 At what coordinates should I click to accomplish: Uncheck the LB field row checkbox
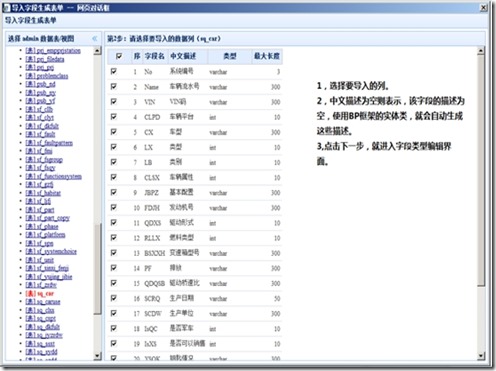[114, 162]
